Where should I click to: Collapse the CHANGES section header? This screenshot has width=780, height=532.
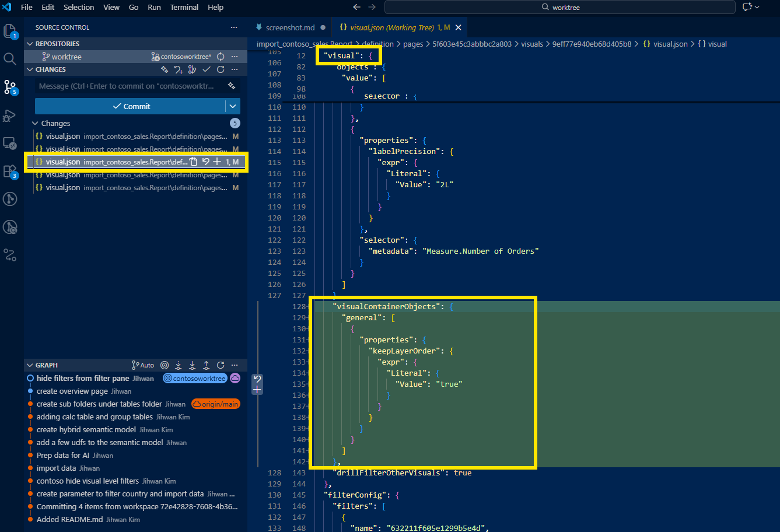(x=30, y=69)
